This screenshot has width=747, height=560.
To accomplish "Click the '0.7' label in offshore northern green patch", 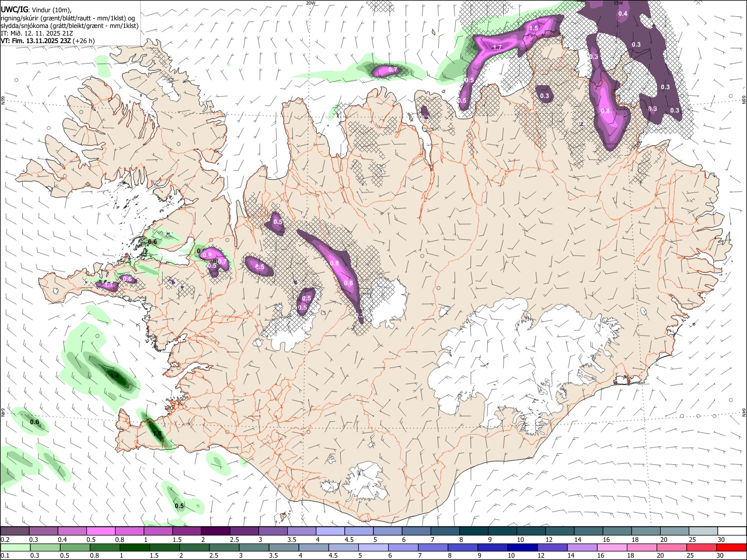I will point(393,70).
